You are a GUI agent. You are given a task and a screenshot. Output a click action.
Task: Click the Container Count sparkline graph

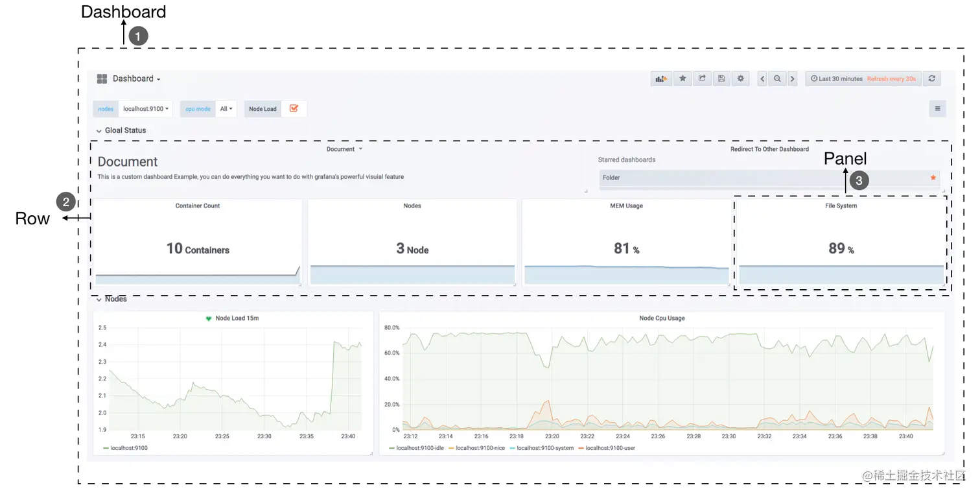coord(198,276)
